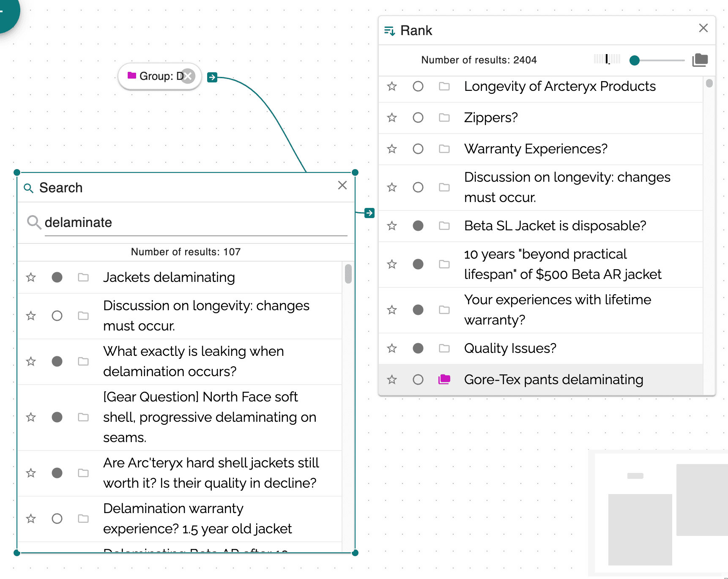Star the North Face soft shell result
This screenshot has height=579, width=728.
point(31,418)
